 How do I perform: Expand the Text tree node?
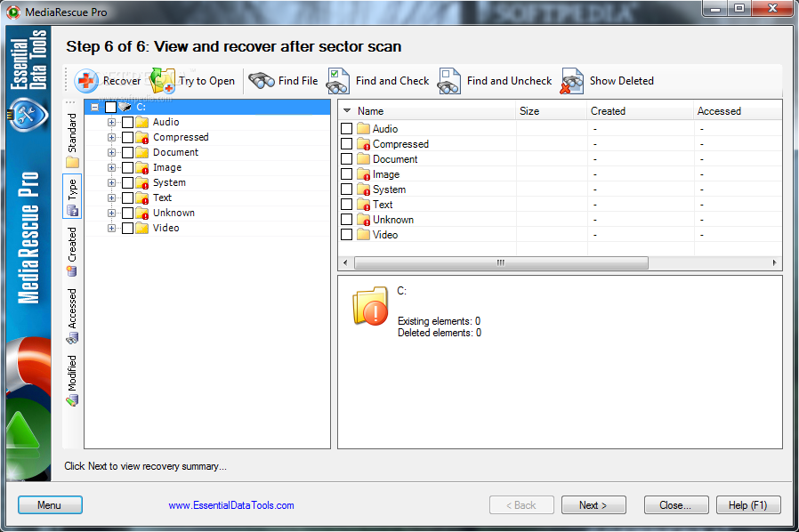pos(111,197)
